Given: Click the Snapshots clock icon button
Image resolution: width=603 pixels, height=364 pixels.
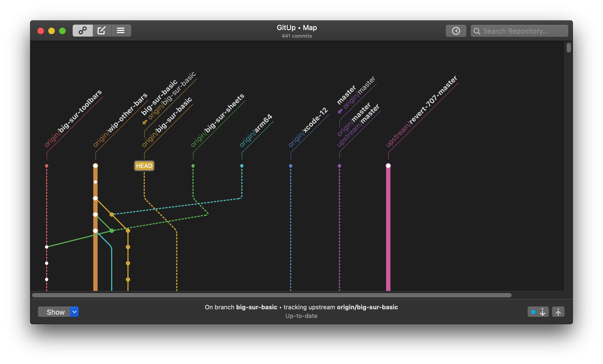Looking at the screenshot, I should pos(456,31).
